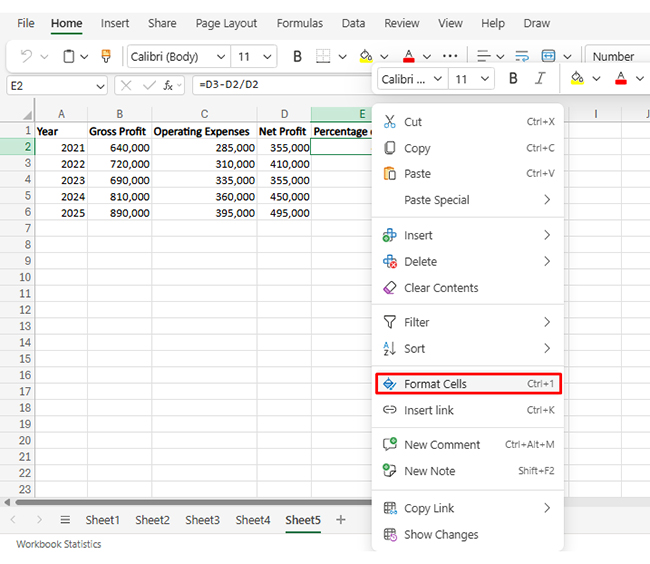
Task: Select Format Cells
Action: tap(469, 384)
